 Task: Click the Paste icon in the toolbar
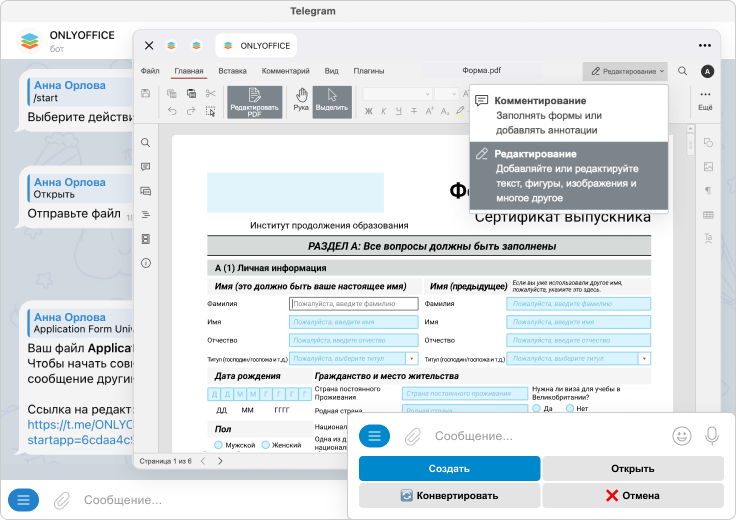point(191,93)
